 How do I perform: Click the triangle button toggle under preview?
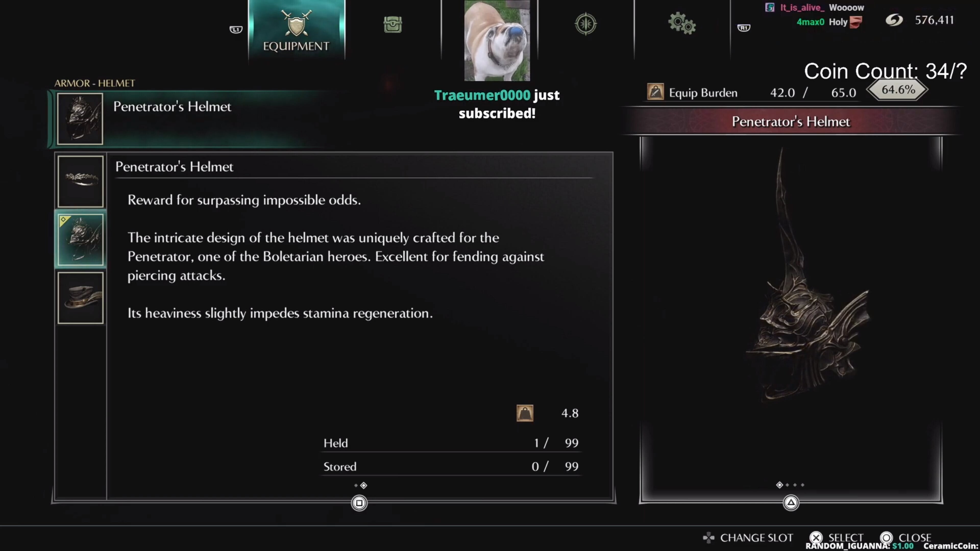[x=791, y=503]
